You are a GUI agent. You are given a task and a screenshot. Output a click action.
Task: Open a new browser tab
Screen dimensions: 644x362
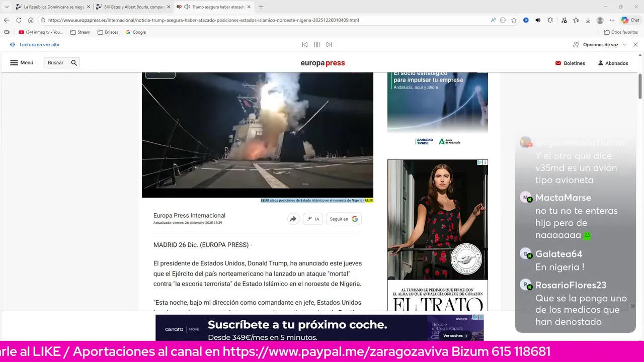(x=261, y=7)
